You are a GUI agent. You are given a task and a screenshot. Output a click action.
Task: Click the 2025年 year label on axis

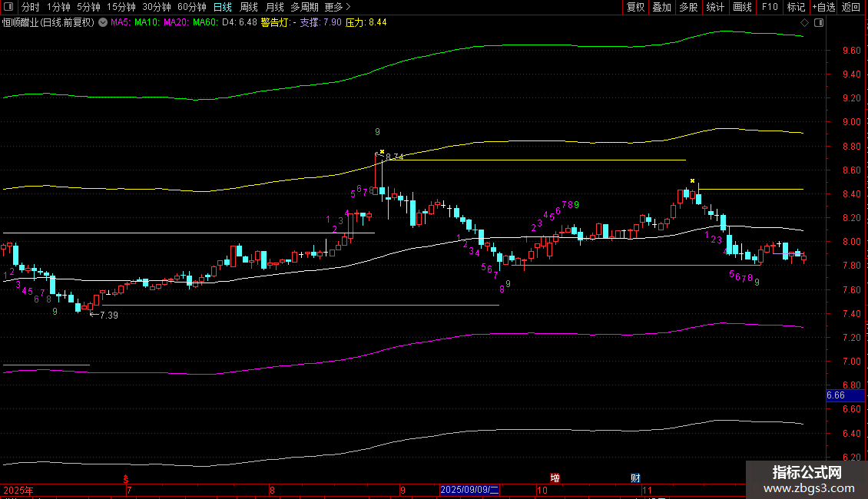click(x=18, y=490)
